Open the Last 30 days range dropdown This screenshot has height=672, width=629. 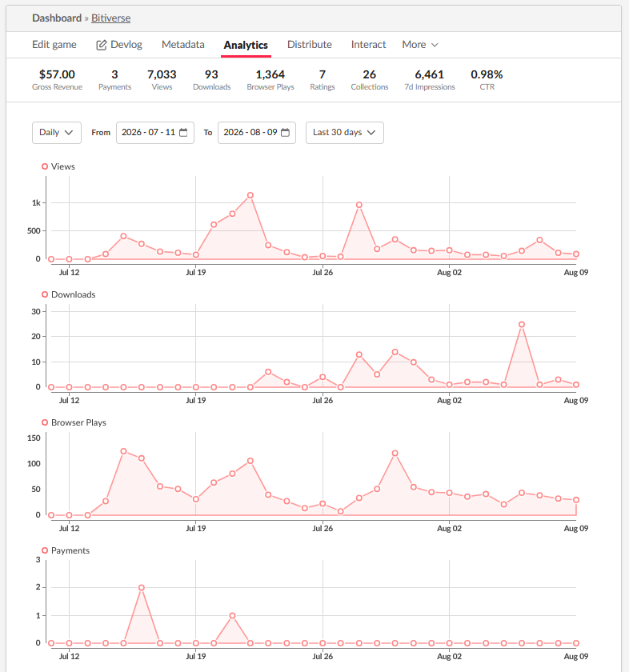pos(345,133)
